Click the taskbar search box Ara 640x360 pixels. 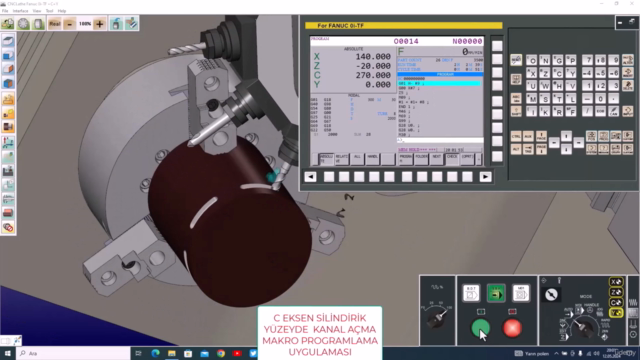point(73,353)
